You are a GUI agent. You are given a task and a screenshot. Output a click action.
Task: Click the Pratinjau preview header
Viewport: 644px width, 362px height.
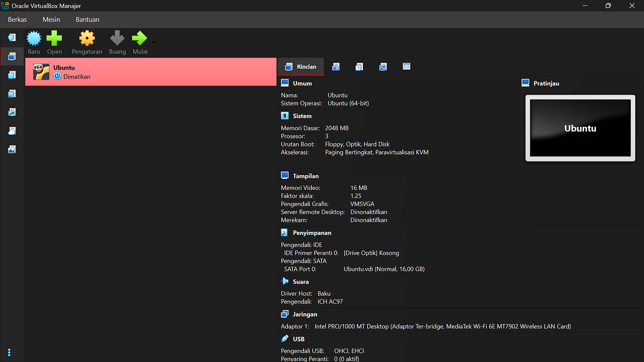point(546,83)
